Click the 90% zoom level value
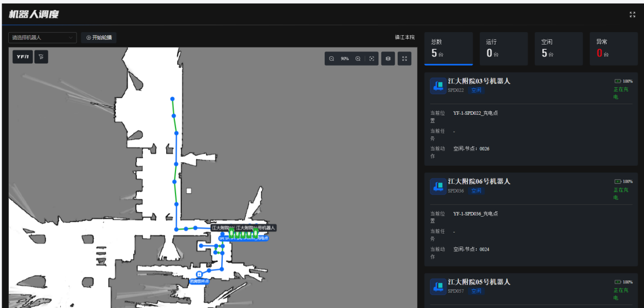 (345, 59)
